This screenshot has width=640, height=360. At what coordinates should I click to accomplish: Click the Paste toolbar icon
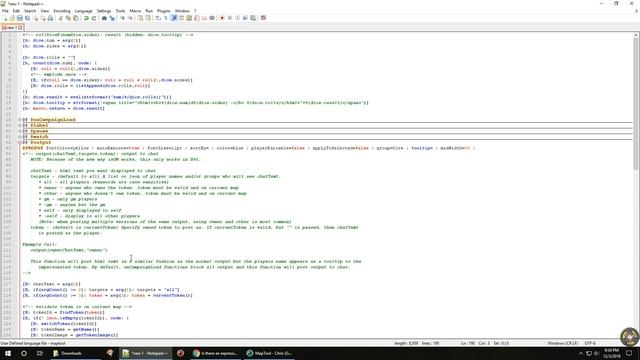(x=76, y=18)
